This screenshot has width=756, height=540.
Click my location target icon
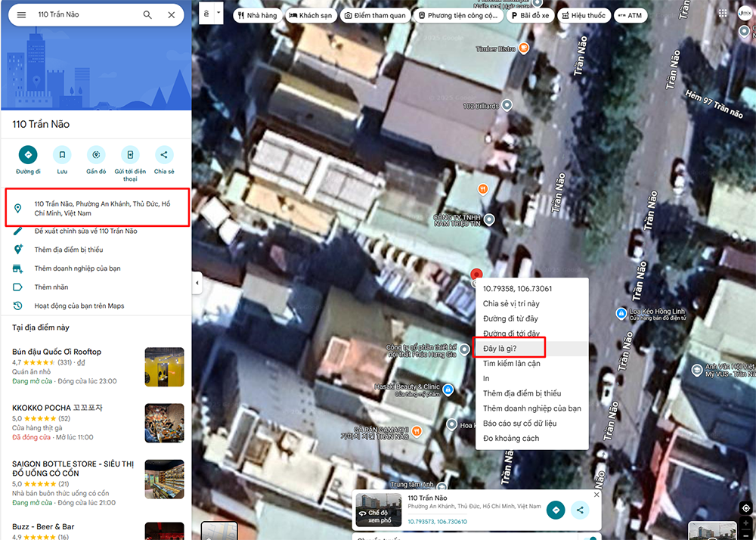[x=746, y=508]
